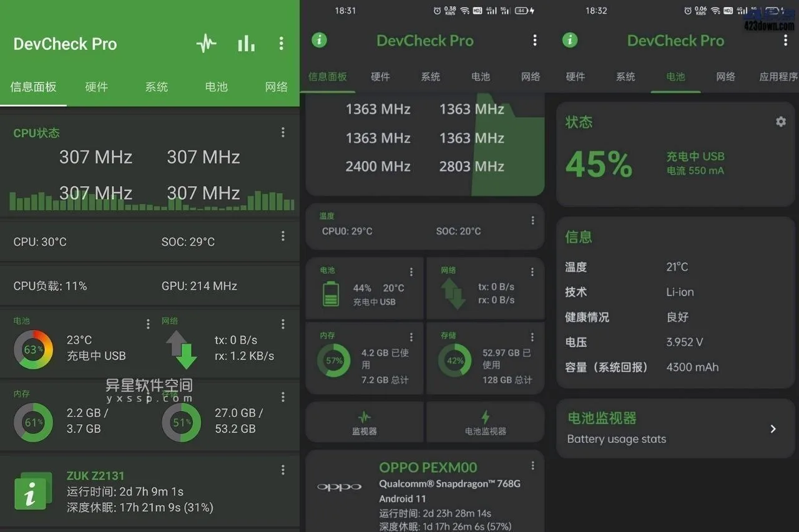Open options for CPU: 30°C temperature row
Screen dimensions: 799x532
coord(283,236)
